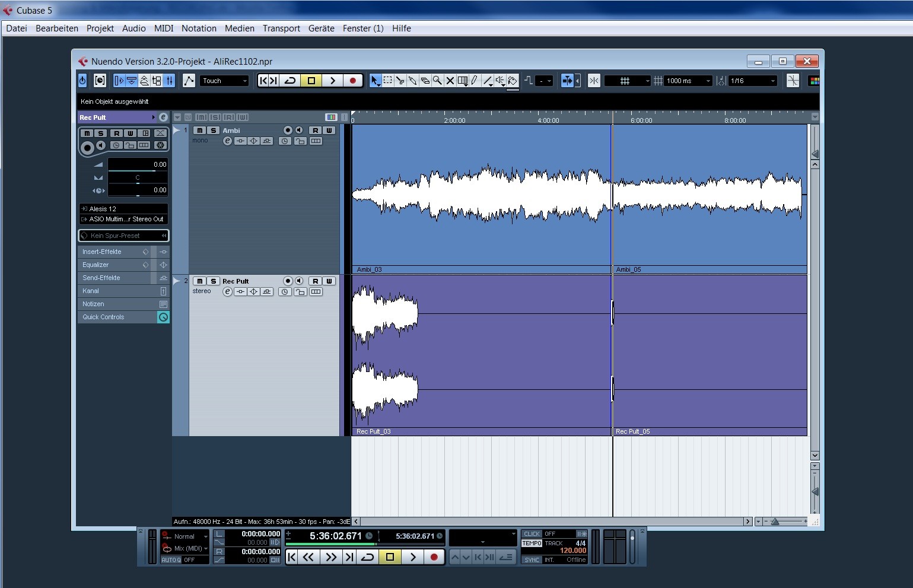
Task: Open the 1/16 quantize dropdown
Action: [x=752, y=81]
